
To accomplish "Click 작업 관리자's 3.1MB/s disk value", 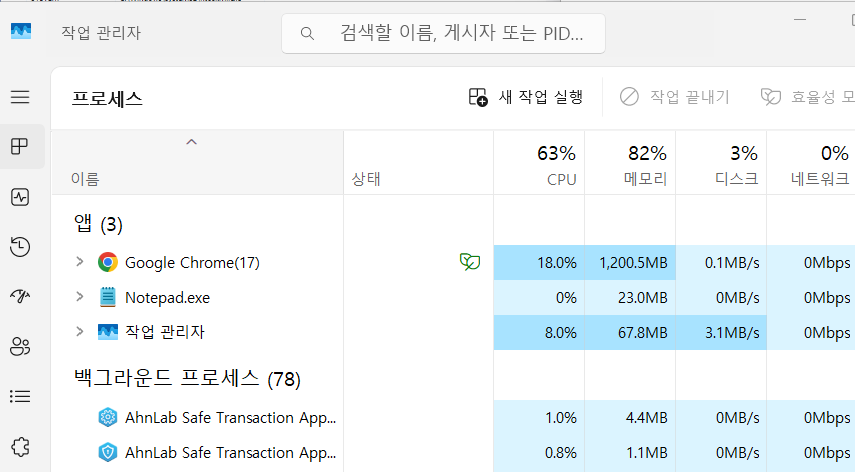I will [732, 332].
